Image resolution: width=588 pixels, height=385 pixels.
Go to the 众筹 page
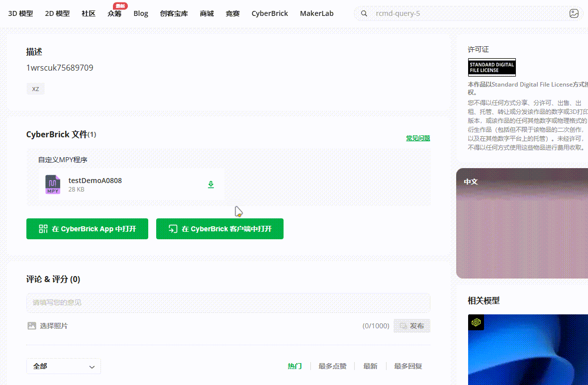(114, 13)
